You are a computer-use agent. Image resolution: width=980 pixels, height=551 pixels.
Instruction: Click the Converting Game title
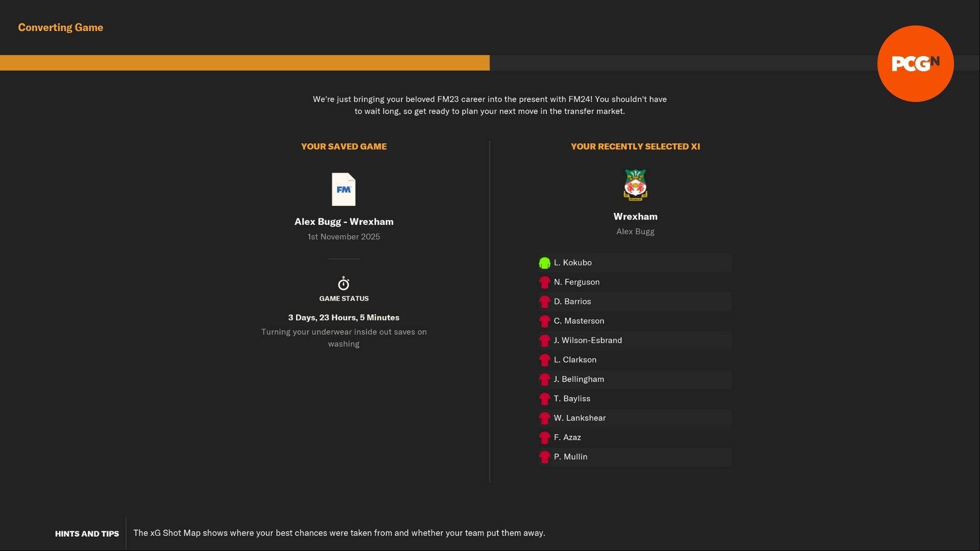pyautogui.click(x=61, y=28)
